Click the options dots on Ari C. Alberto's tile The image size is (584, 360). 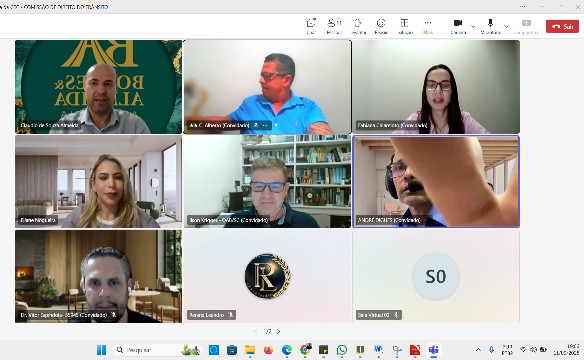tap(265, 125)
